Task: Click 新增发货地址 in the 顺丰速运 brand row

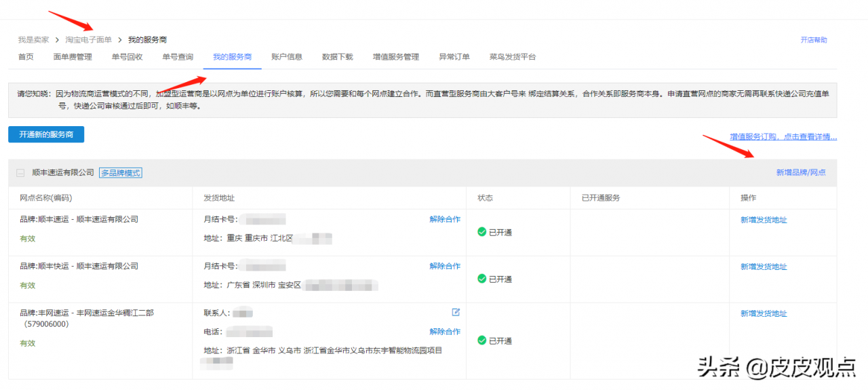Action: click(x=764, y=220)
